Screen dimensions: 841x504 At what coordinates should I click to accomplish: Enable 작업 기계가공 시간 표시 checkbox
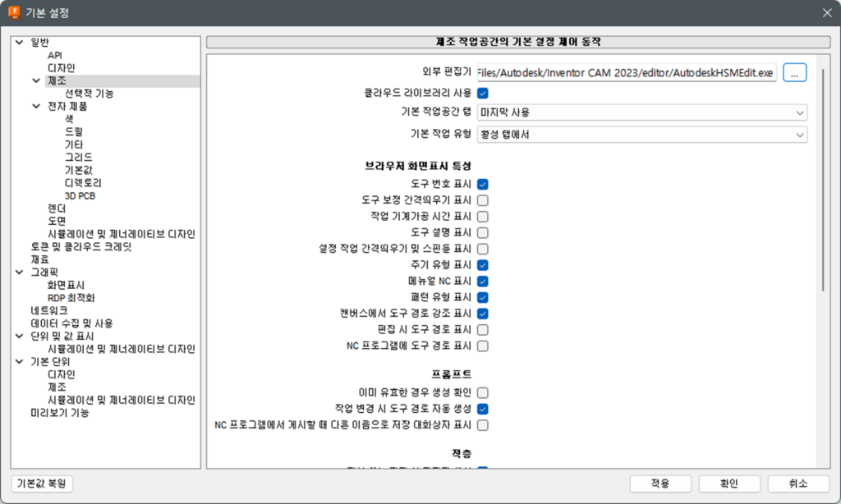coord(483,217)
